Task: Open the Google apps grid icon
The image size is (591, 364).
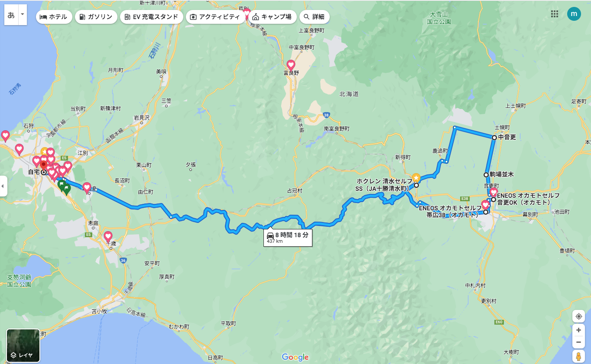Action: [x=554, y=14]
